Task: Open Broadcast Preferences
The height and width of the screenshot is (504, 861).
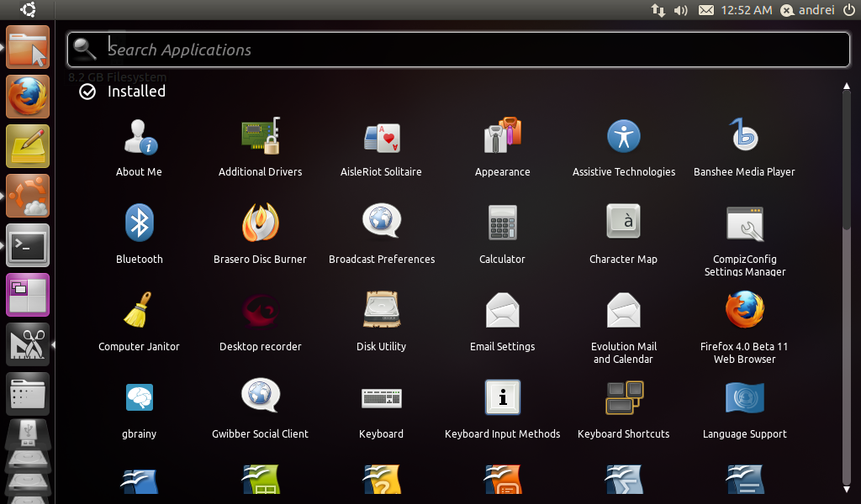Action: coord(382,234)
